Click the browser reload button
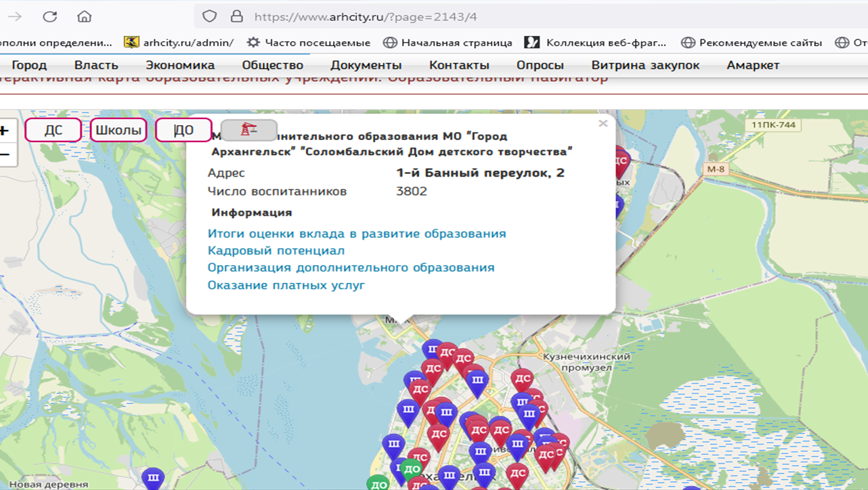 [x=49, y=17]
